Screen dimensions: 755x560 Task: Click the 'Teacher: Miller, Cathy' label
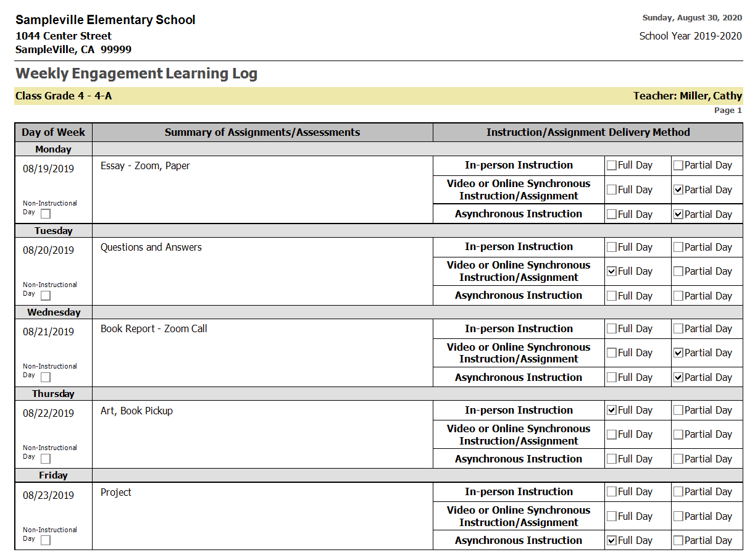point(688,96)
